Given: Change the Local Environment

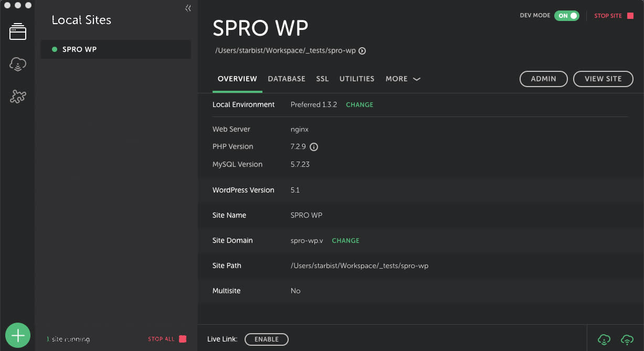Looking at the screenshot, I should coord(360,105).
